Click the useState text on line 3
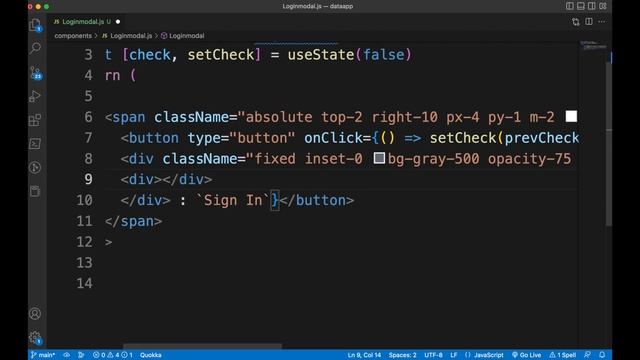 coord(321,55)
